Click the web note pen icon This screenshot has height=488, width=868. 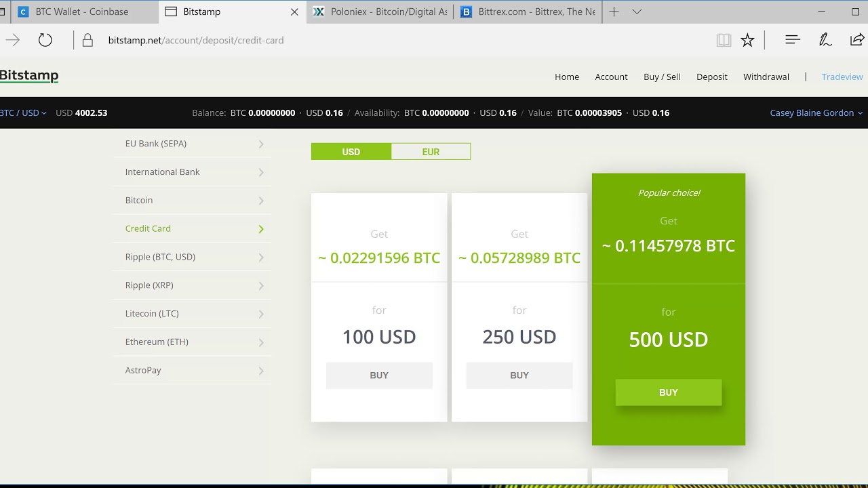[825, 40]
